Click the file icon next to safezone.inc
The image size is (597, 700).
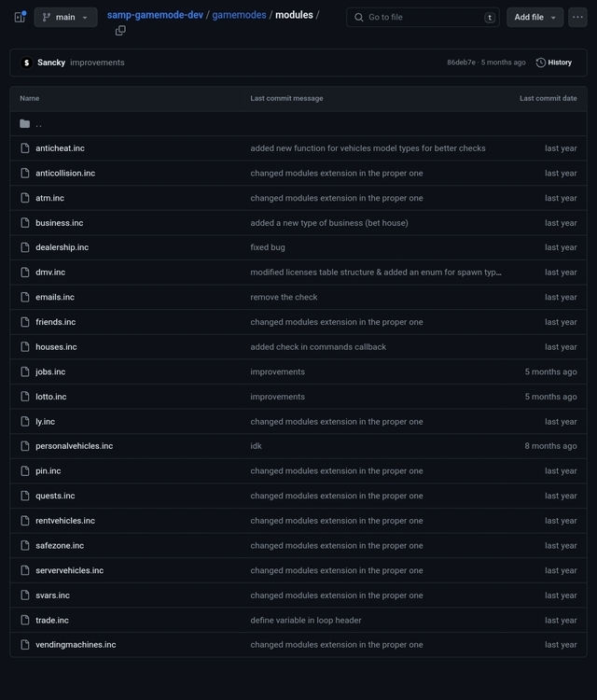tap(25, 546)
